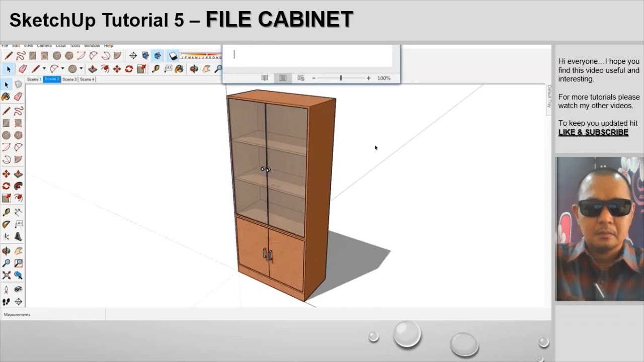Screen dimensions: 644x362
Task: Open the Edit menu
Action: [16, 46]
